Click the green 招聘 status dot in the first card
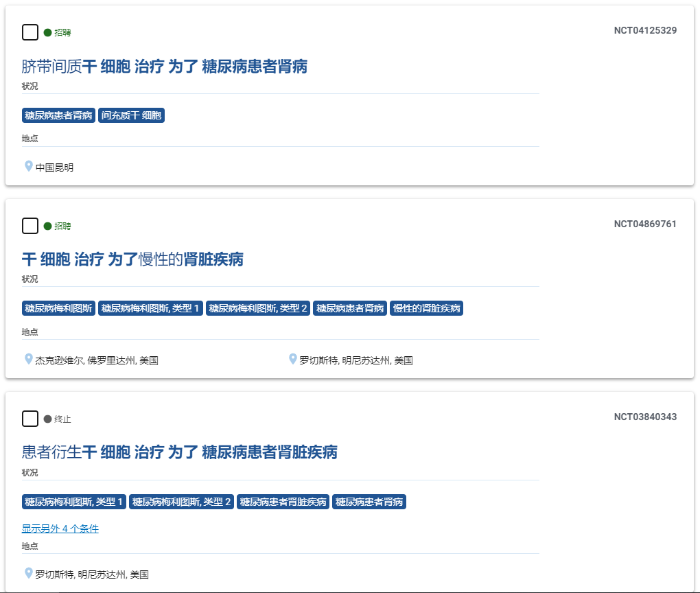Screen dimensions: 700x593 click(x=47, y=32)
